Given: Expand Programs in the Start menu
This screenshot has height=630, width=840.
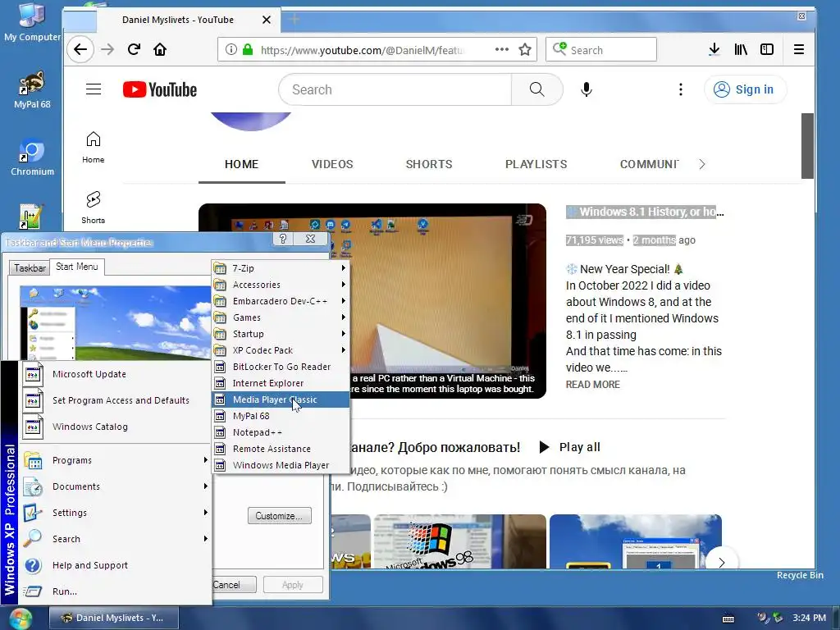Looking at the screenshot, I should point(116,460).
